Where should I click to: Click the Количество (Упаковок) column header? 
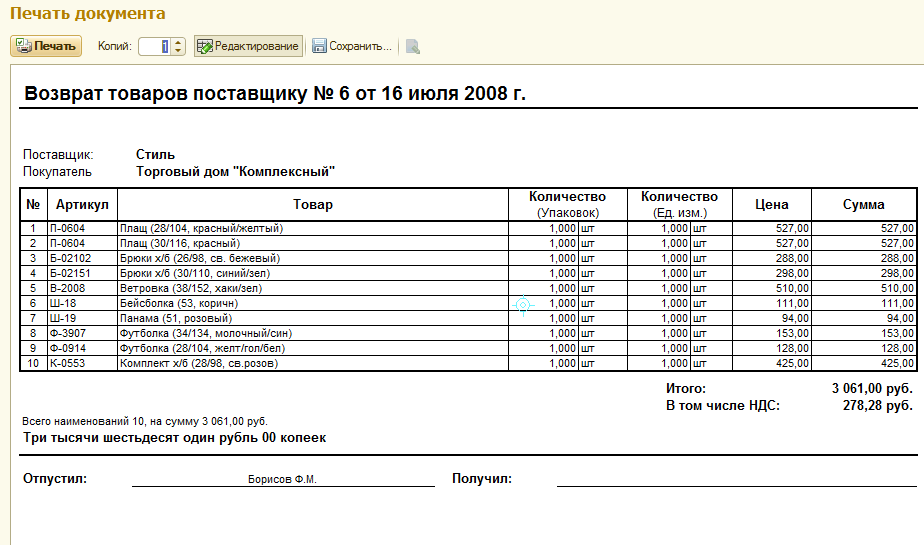pos(567,204)
